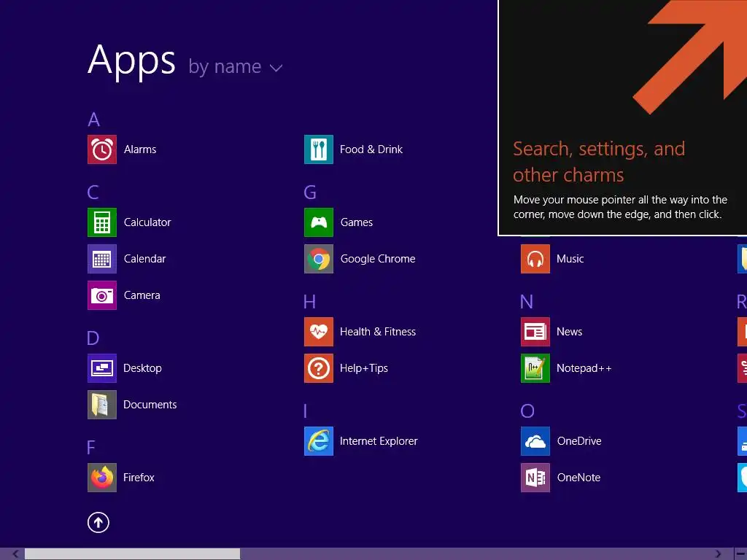Click the Apps heading title
The height and width of the screenshot is (560, 747).
(132, 61)
